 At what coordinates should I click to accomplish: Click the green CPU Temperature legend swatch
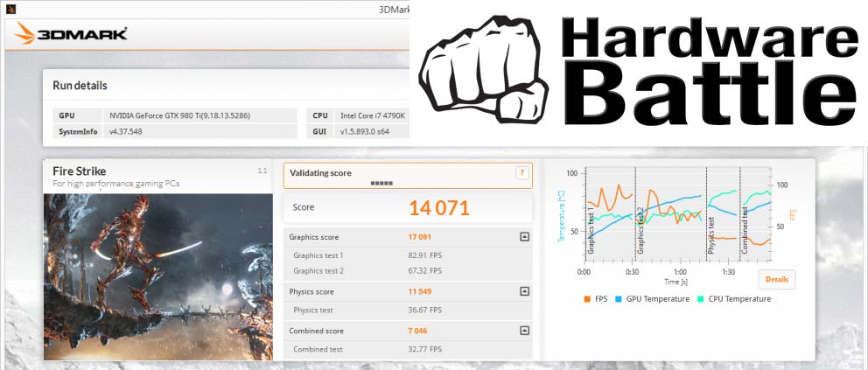701,299
